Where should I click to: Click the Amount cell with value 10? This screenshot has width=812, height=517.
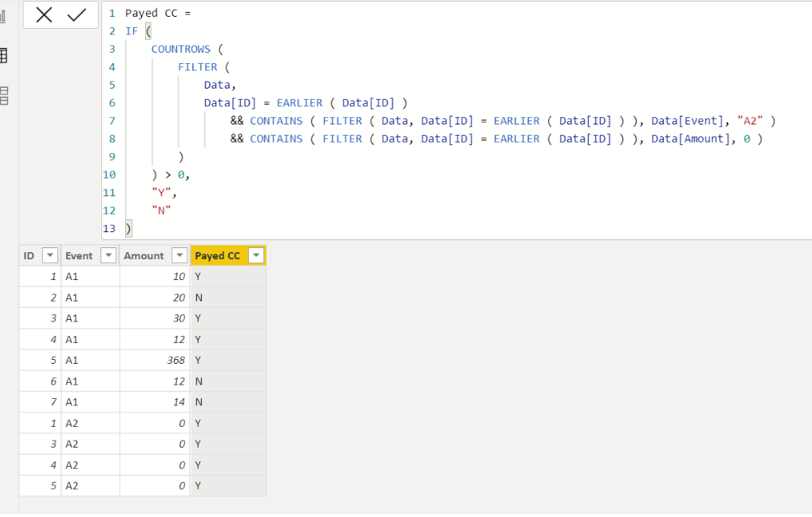coord(155,277)
